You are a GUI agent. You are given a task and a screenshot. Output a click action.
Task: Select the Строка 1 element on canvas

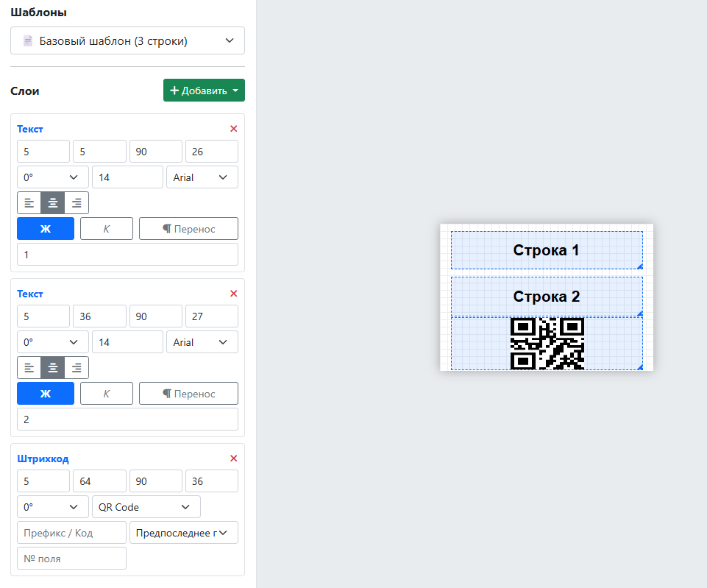[546, 250]
